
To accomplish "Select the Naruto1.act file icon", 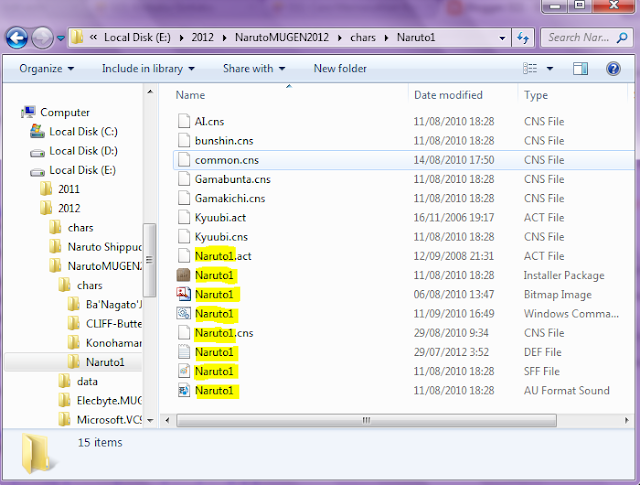I will click(184, 256).
